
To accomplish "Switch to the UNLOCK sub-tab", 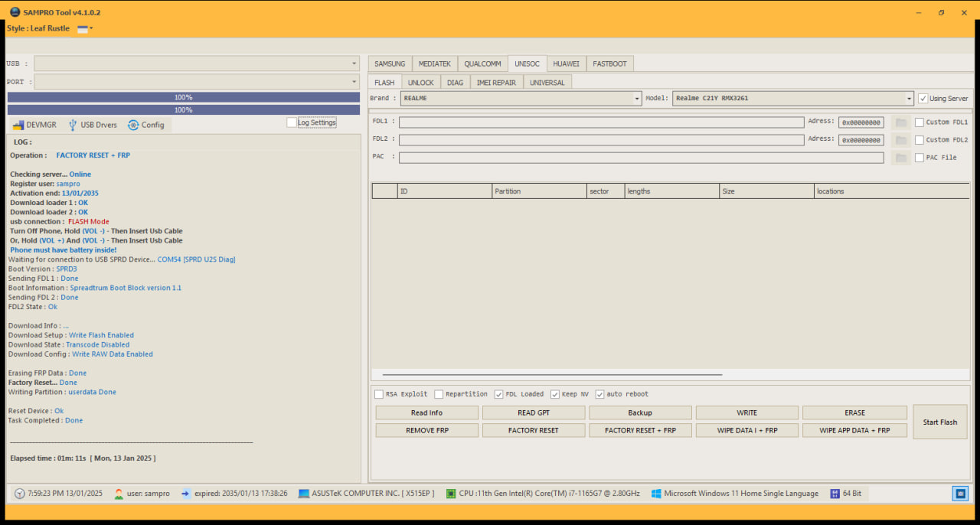I will click(x=420, y=82).
